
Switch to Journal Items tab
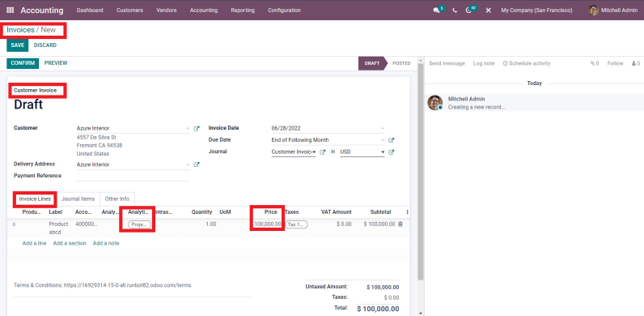(x=78, y=199)
